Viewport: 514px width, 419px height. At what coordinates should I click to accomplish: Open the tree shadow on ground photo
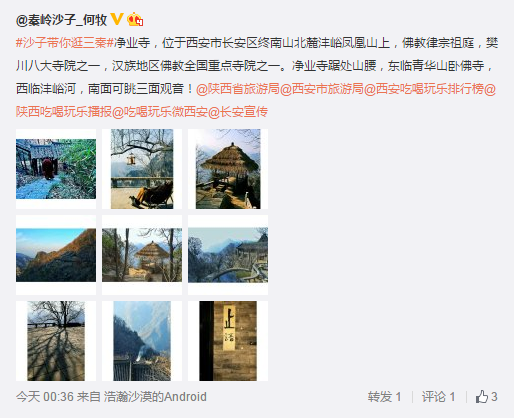click(x=56, y=341)
